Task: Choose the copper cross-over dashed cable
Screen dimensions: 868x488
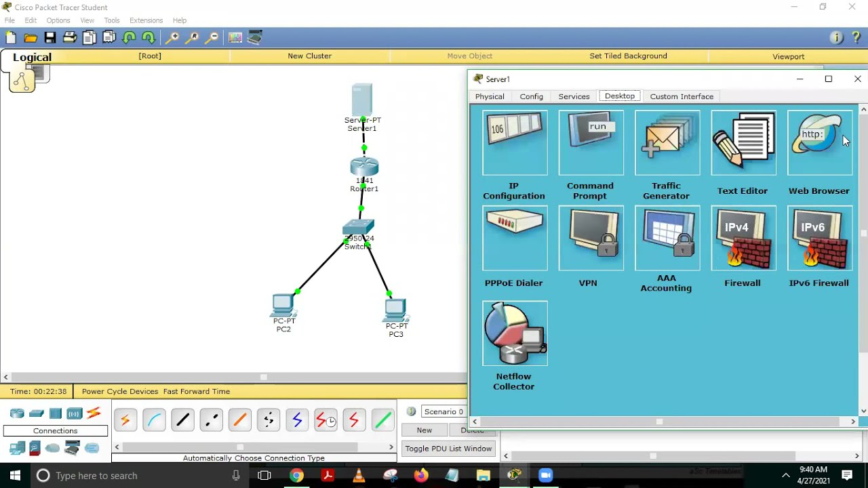Action: tap(211, 421)
